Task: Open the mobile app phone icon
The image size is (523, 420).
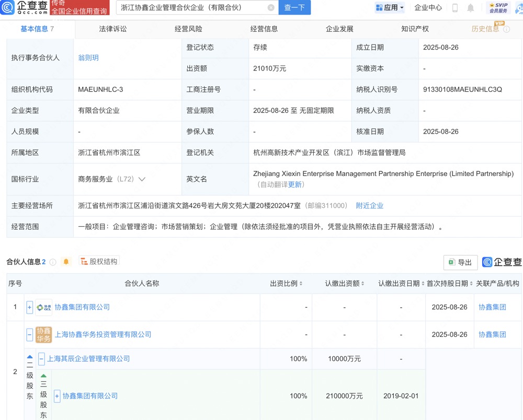Action: [x=455, y=8]
